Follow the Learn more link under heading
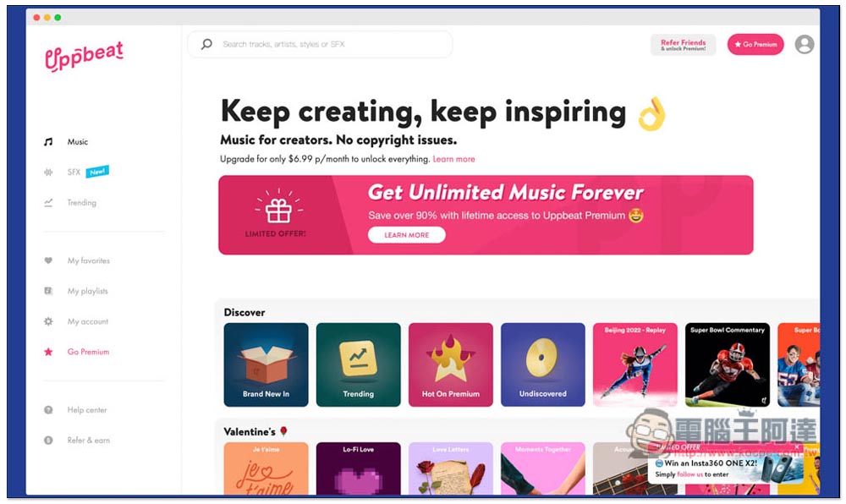Screen dimensions: 846x504 [453, 159]
